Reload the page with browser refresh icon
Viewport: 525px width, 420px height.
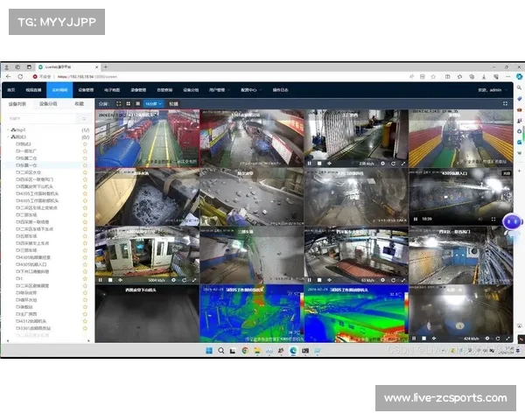(20, 77)
